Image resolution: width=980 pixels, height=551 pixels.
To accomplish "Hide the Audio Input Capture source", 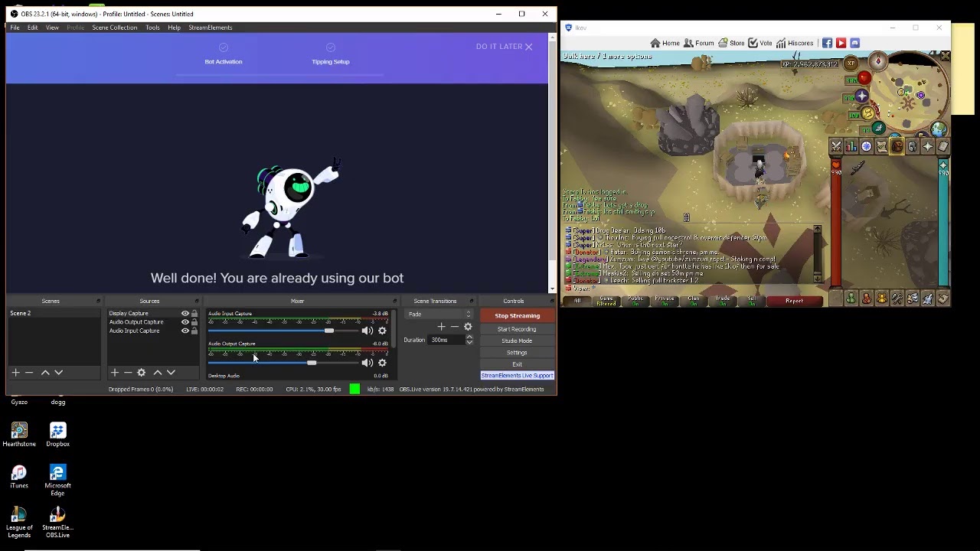I will [185, 331].
